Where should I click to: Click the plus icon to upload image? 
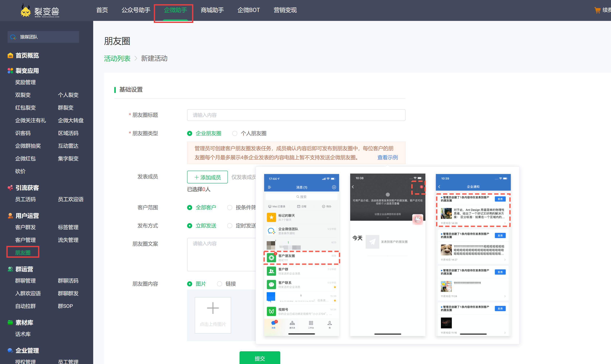coord(213,308)
